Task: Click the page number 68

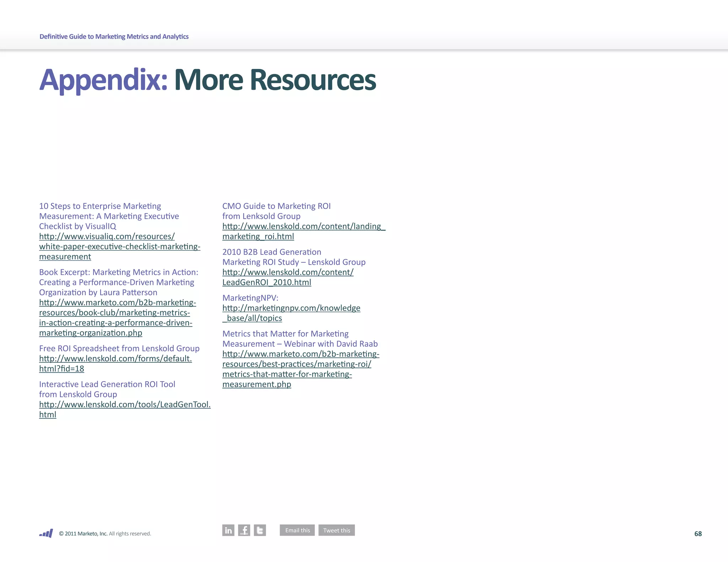Action: tap(698, 534)
